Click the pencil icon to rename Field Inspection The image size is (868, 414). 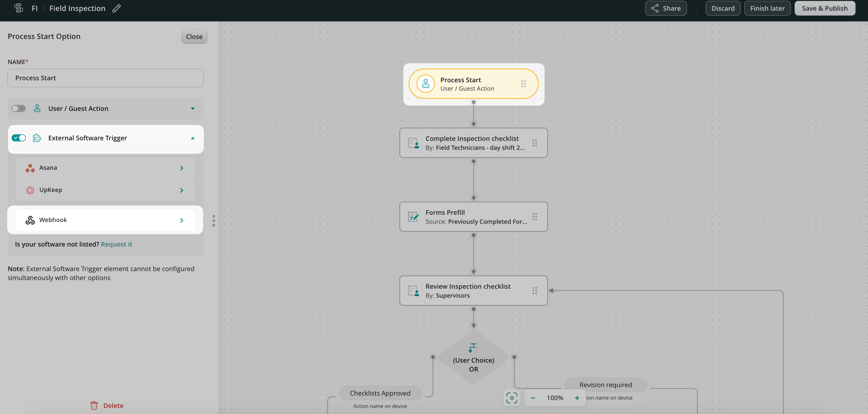click(x=116, y=8)
